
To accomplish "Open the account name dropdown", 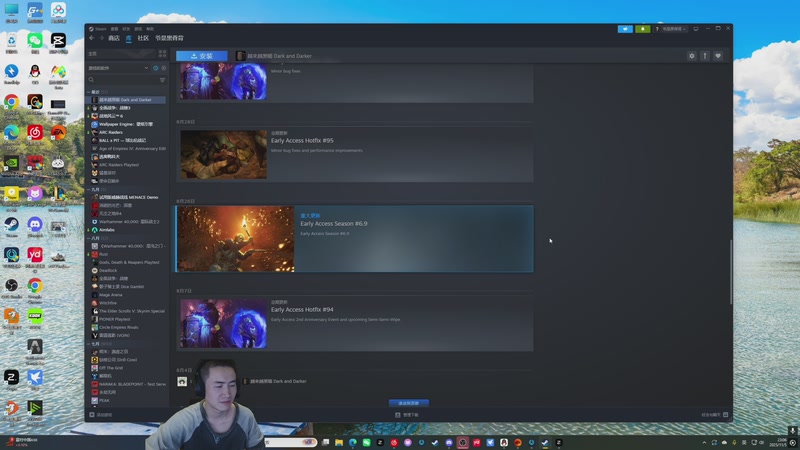I will click(674, 29).
